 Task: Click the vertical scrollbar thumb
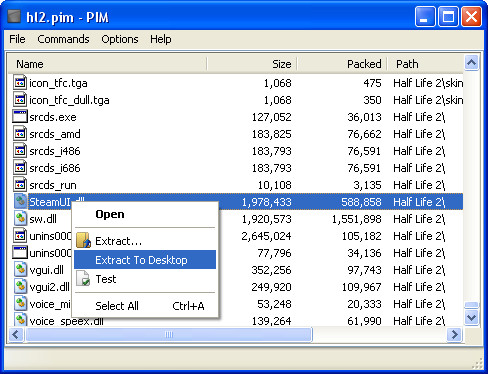tap(471, 305)
